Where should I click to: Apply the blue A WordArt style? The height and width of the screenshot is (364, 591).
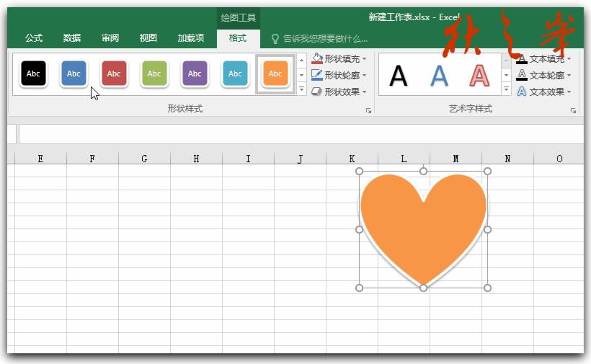439,76
